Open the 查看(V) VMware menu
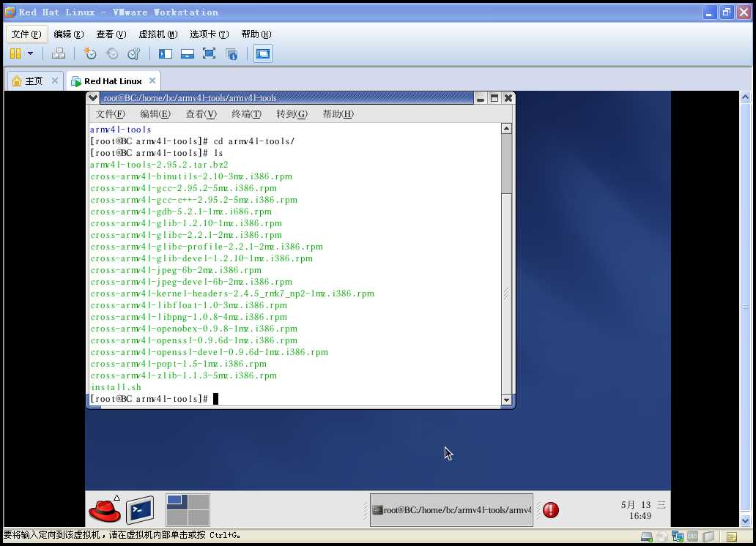 pos(111,34)
